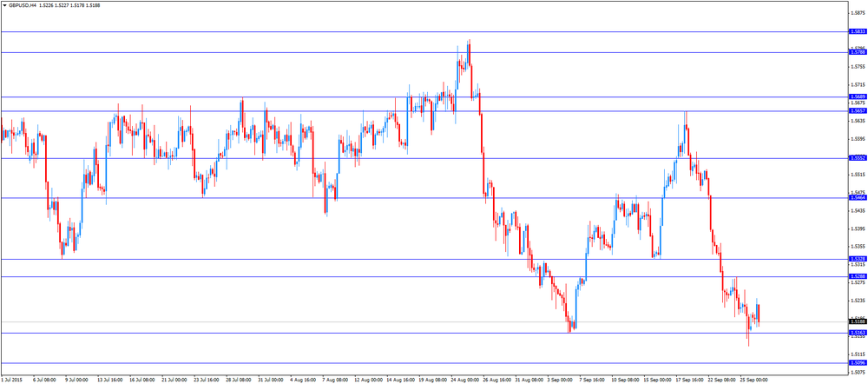
Task: Click the 1.5552 level label on price scale
Action: click(857, 158)
